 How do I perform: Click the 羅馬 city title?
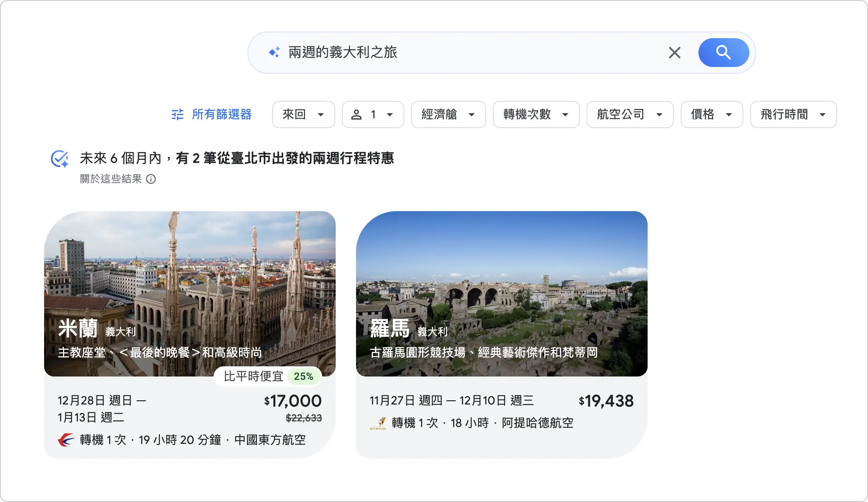pos(390,329)
